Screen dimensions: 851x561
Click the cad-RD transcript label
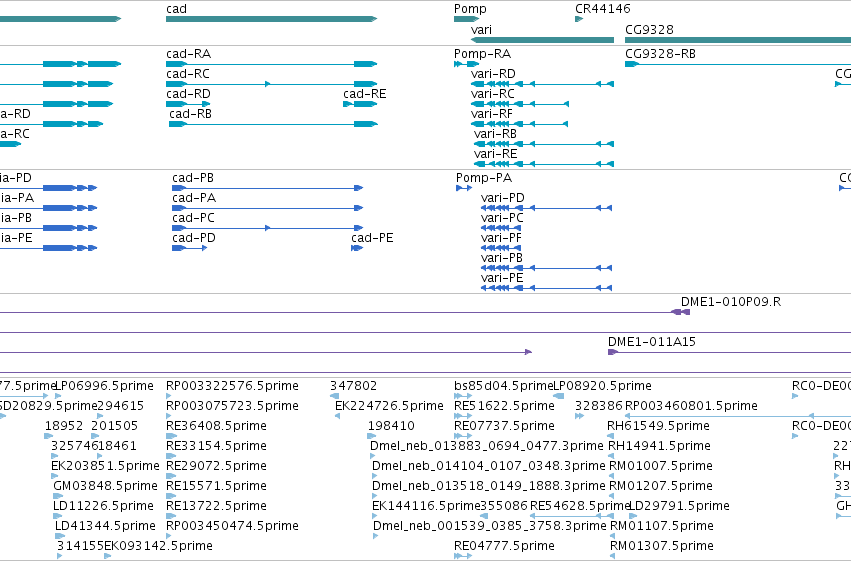pyautogui.click(x=188, y=94)
